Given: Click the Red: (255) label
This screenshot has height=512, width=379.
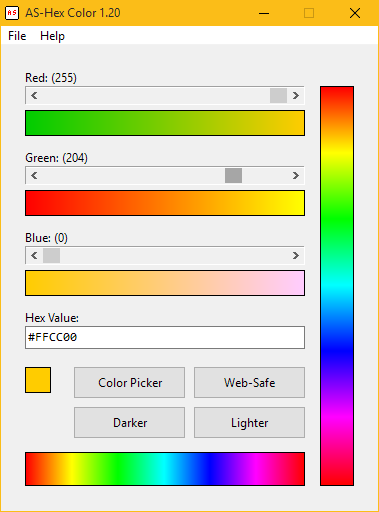Looking at the screenshot, I should [51, 78].
